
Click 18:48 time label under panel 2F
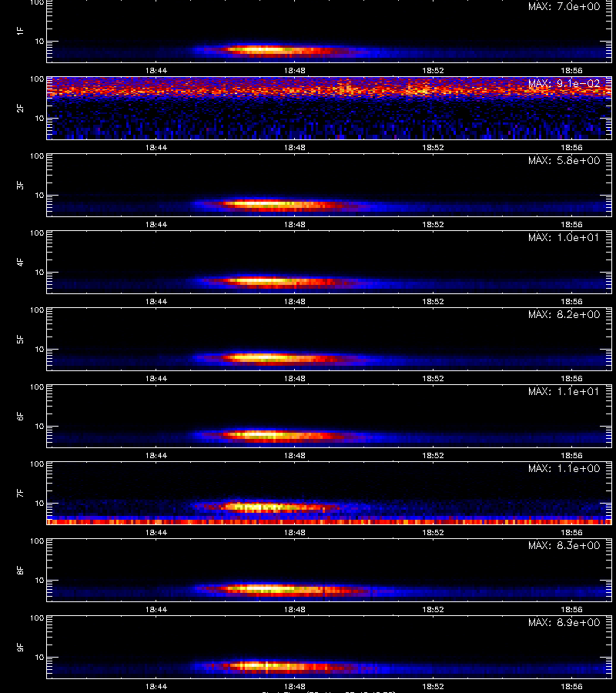(295, 148)
